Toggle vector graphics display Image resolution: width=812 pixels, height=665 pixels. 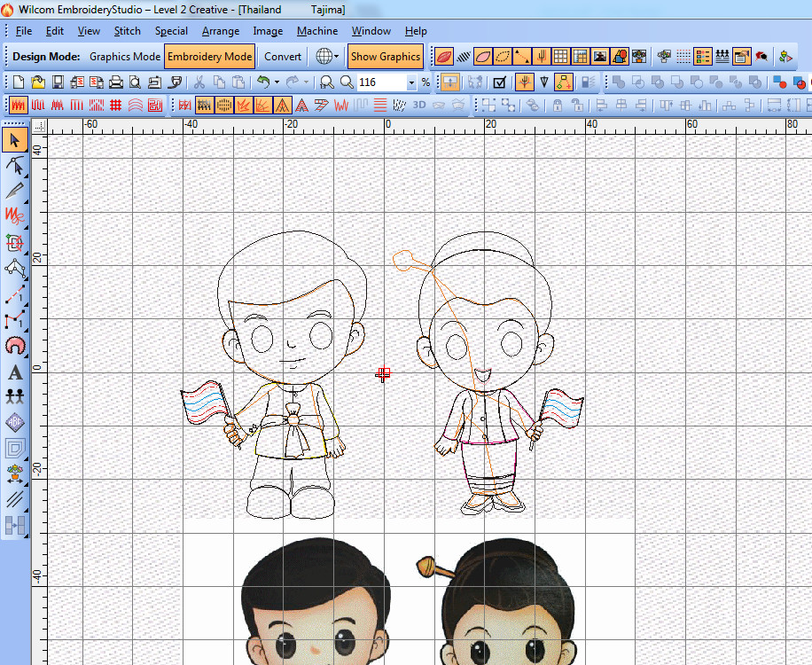[x=620, y=57]
